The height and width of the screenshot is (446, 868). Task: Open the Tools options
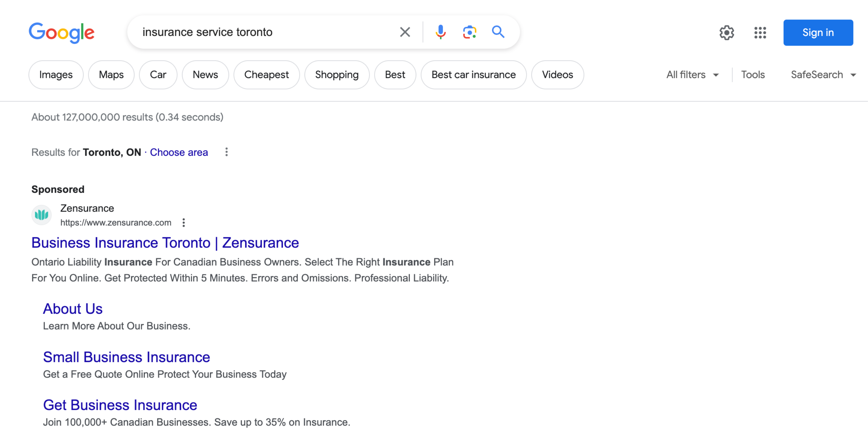pyautogui.click(x=753, y=75)
